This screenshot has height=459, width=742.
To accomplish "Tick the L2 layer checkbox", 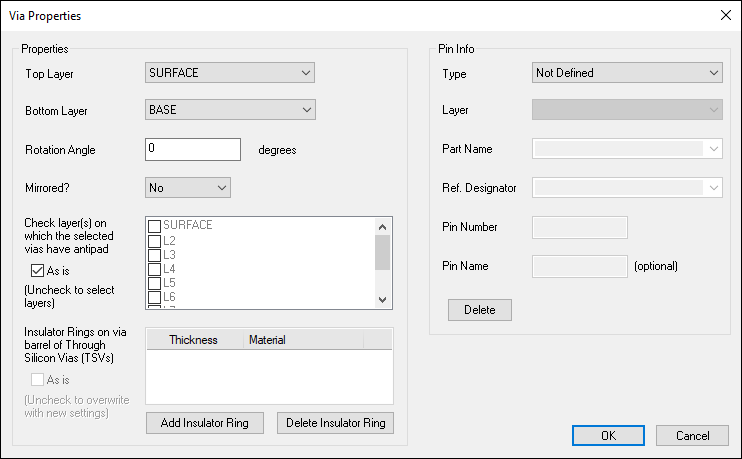I will [x=154, y=241].
